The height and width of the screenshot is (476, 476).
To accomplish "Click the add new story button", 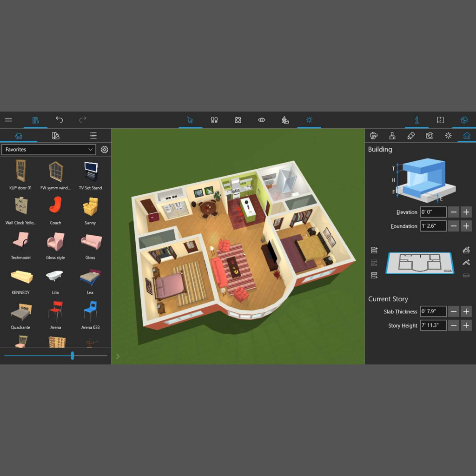I will (374, 250).
